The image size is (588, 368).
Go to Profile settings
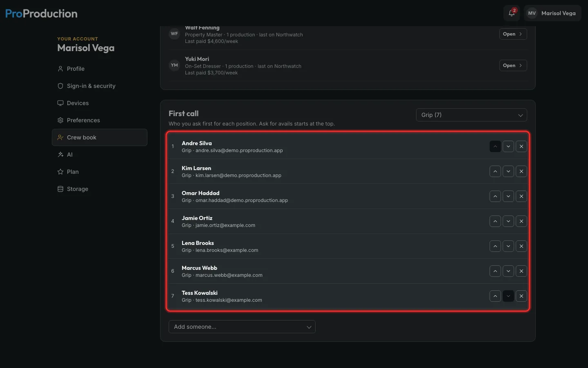(x=100, y=69)
